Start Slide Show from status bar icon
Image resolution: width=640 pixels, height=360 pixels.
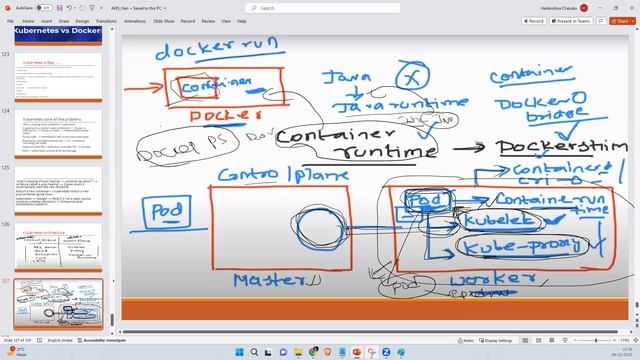coord(565,340)
